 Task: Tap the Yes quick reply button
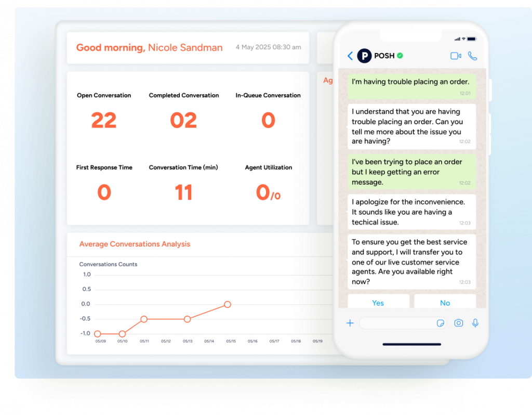[x=378, y=303]
